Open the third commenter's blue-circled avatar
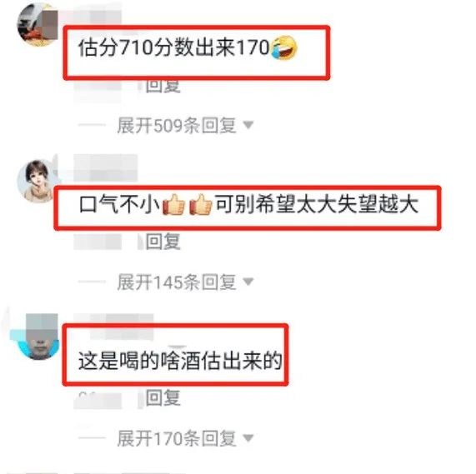The height and width of the screenshot is (474, 476). pyautogui.click(x=38, y=338)
